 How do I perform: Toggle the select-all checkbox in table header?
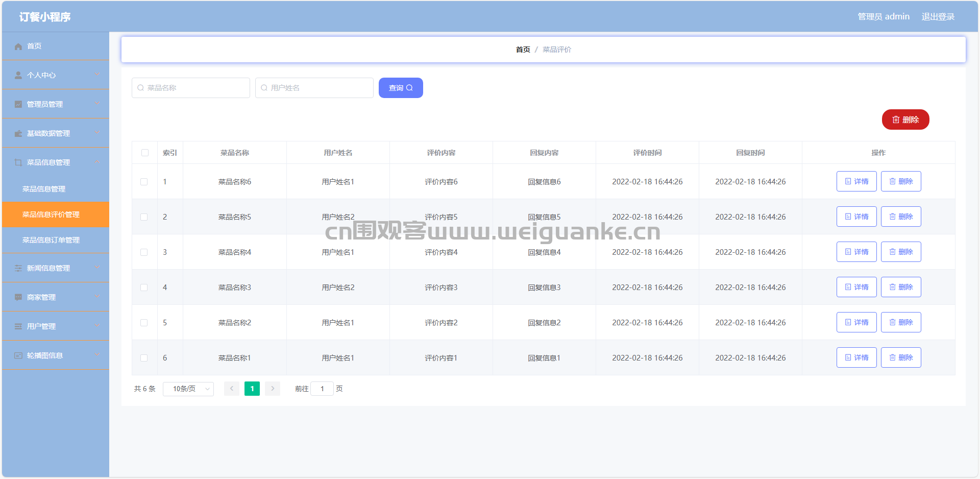pos(145,153)
